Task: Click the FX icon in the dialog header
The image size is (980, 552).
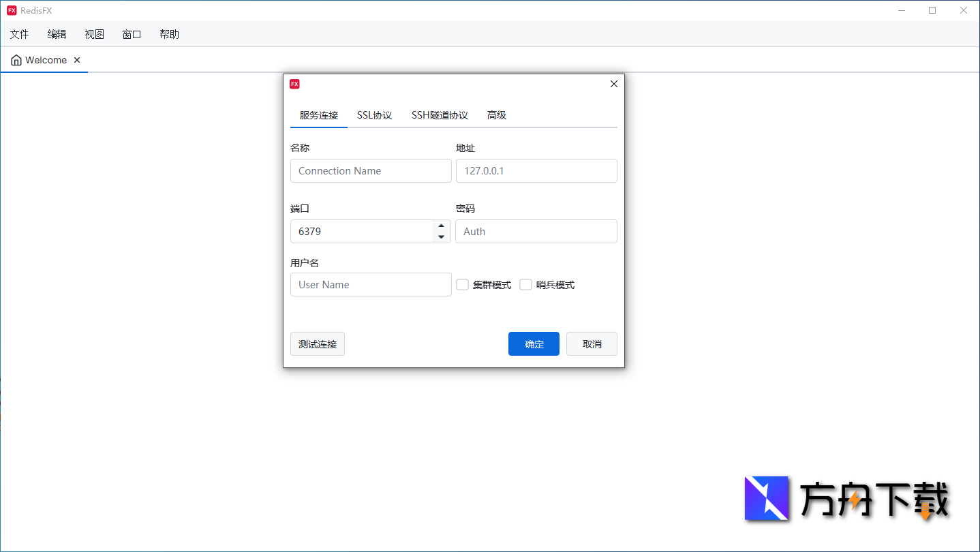Action: coord(294,84)
